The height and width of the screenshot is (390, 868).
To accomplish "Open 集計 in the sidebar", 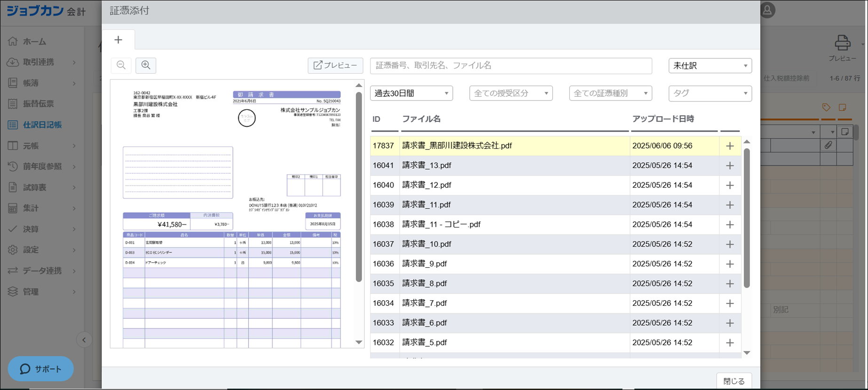I will tap(41, 208).
